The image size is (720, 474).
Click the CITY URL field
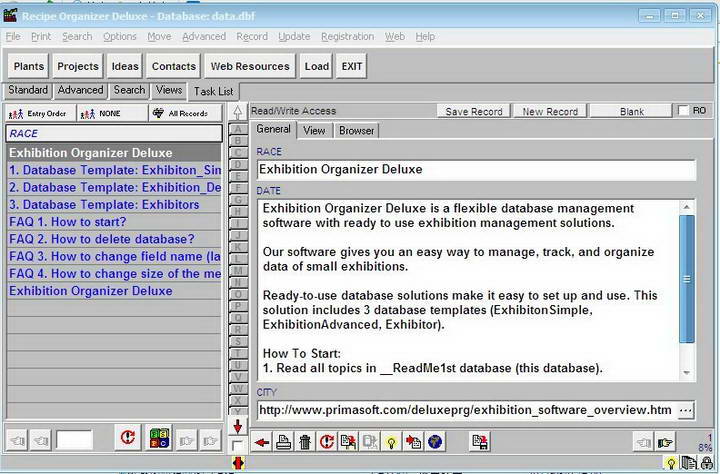pyautogui.click(x=467, y=410)
